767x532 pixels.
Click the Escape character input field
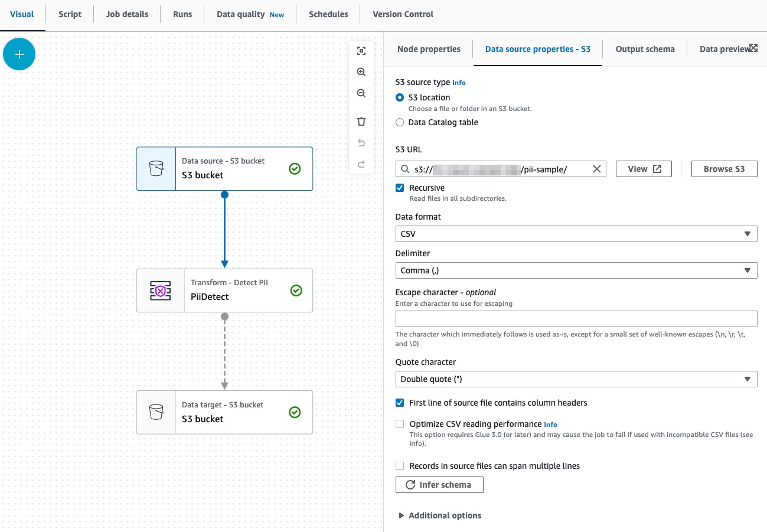576,318
